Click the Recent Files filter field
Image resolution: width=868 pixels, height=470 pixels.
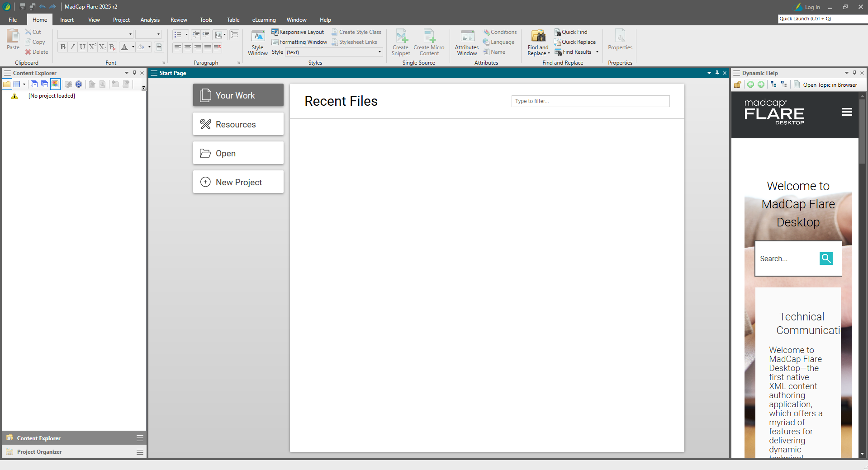tap(590, 101)
